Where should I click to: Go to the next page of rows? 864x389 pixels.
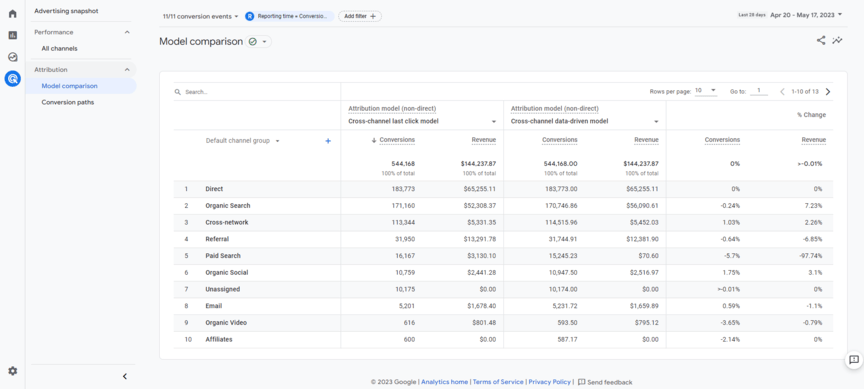point(828,91)
